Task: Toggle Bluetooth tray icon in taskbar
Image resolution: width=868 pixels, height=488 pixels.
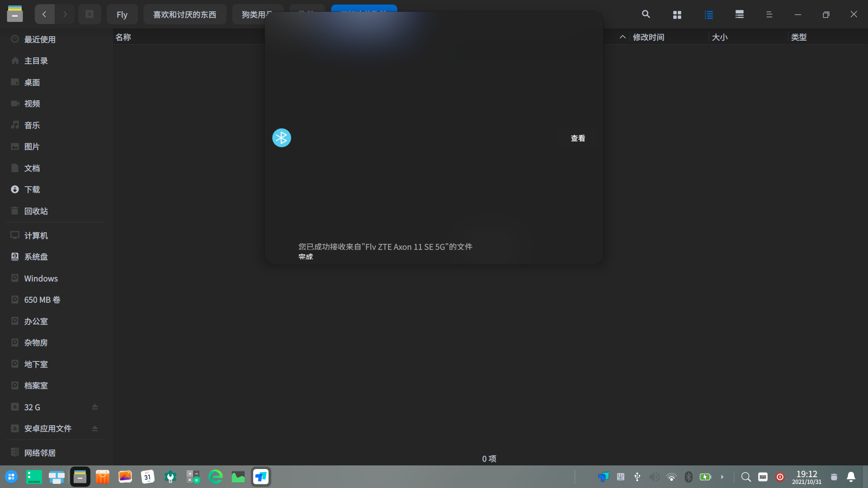Action: [x=688, y=477]
